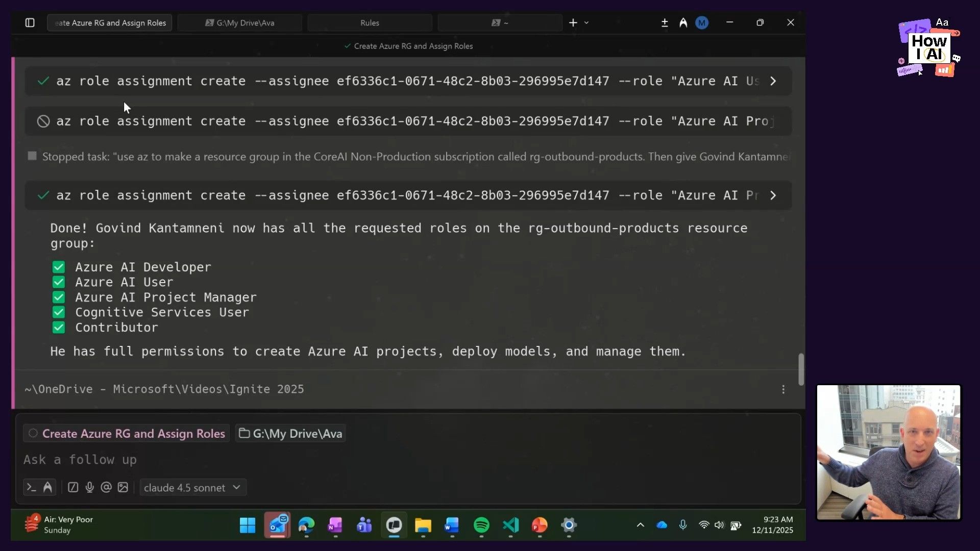The height and width of the screenshot is (551, 980).
Task: Switch to the 'Create Azure RG and Assign Roles' tab
Action: click(110, 22)
